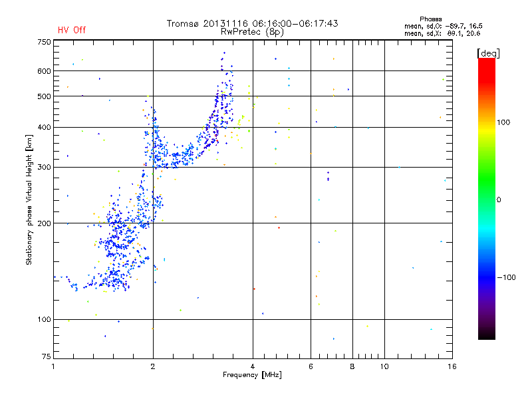Screen dimensions: 532x399
Task: Select the "mean, sd,X: 89.1, 20.6" line
Action: coord(442,34)
